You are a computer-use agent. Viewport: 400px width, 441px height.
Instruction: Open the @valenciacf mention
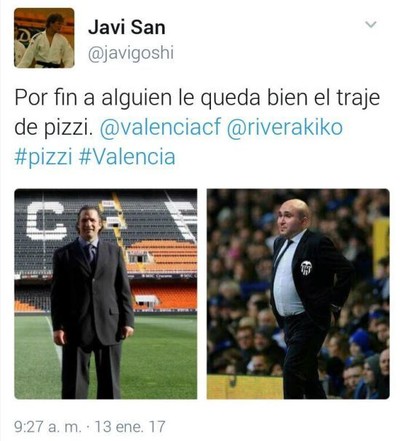[x=160, y=127]
